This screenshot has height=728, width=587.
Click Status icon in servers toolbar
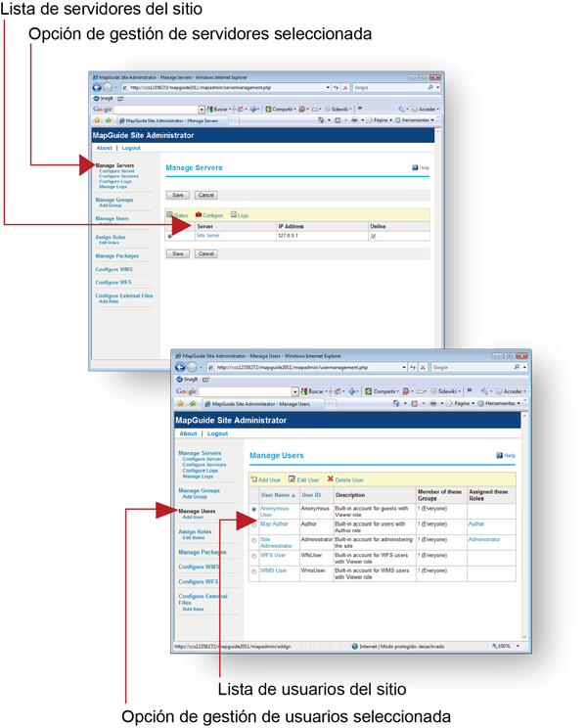click(169, 214)
